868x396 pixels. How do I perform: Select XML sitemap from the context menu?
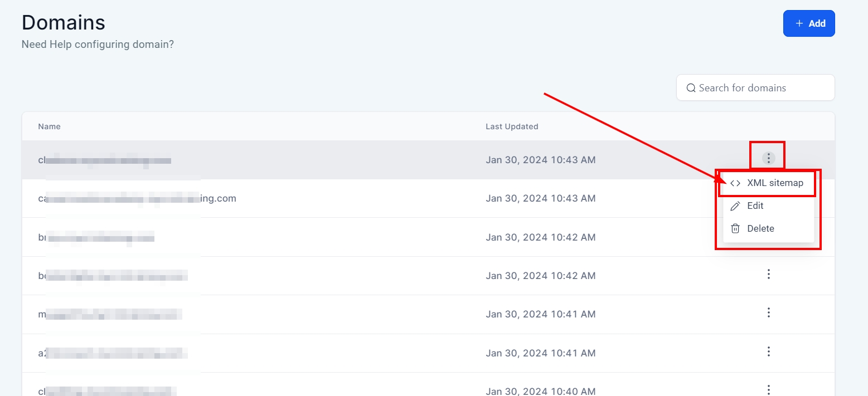coord(775,183)
